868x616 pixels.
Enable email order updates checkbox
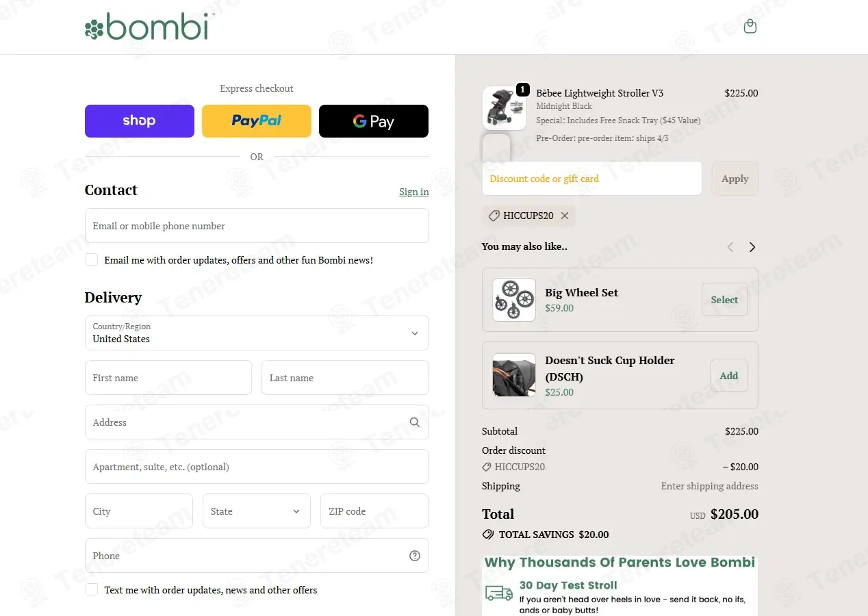click(x=92, y=259)
